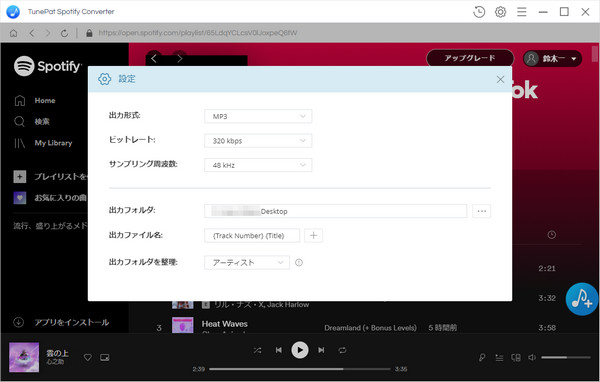Click the song progress bar
The image size is (600, 382).
pyautogui.click(x=300, y=369)
